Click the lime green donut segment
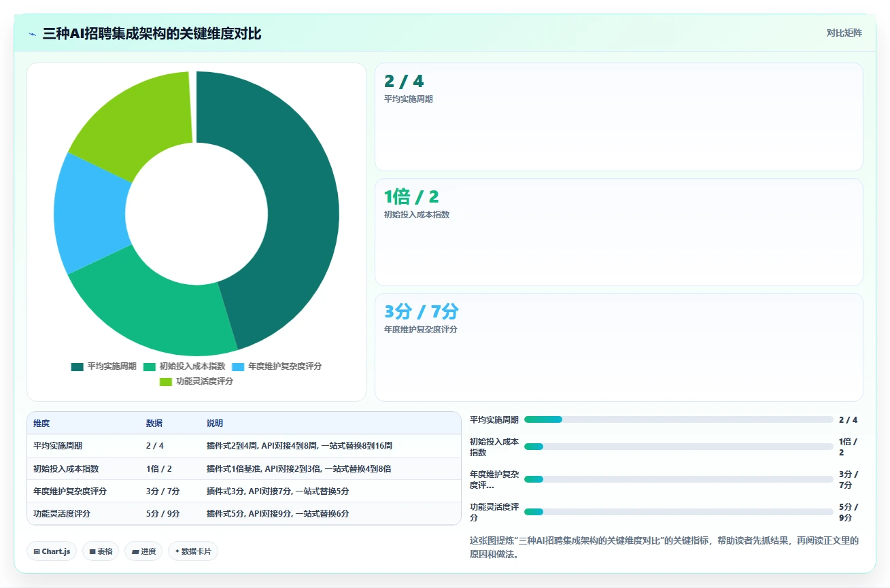This screenshot has width=890, height=588. click(139, 119)
